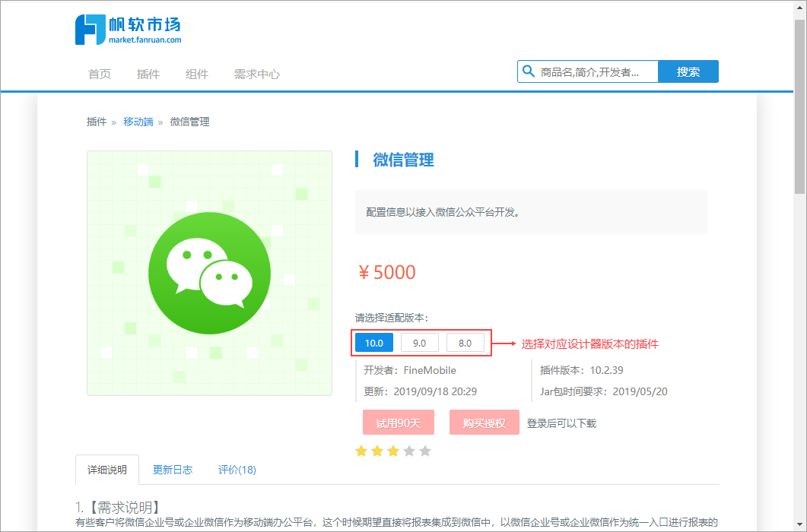807x532 pixels.
Task: Switch to the 评价(18) tab
Action: 237,470
